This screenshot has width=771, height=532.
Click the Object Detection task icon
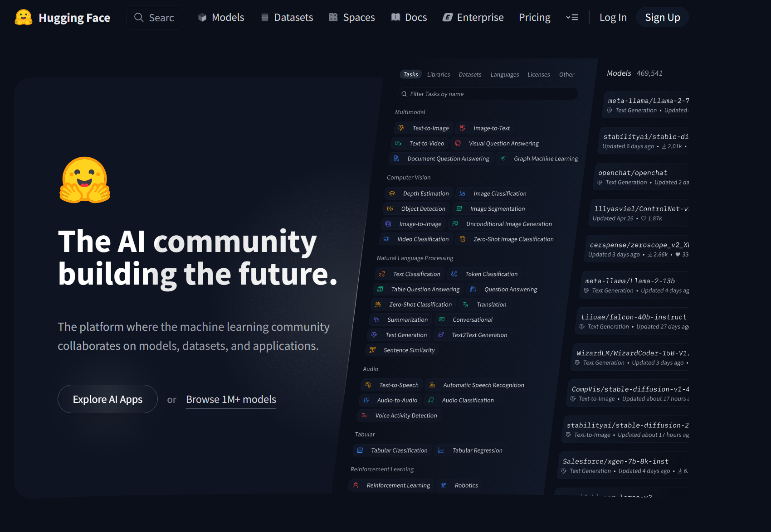click(390, 208)
